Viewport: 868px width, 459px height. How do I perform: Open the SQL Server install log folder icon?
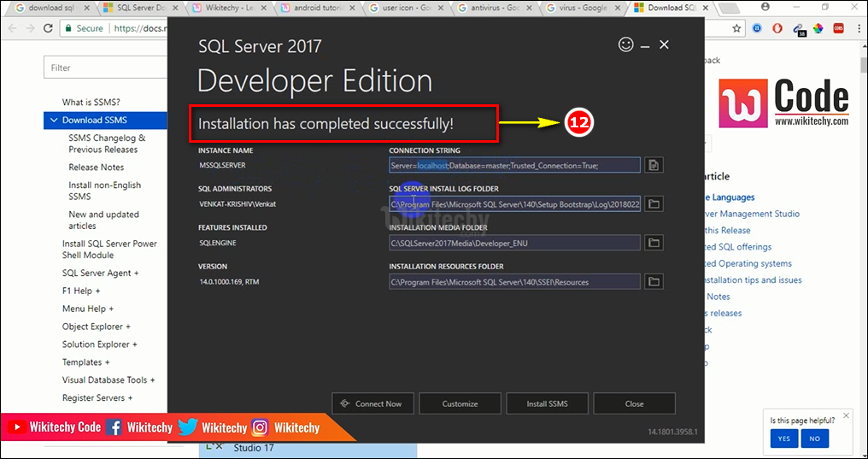[x=654, y=204]
